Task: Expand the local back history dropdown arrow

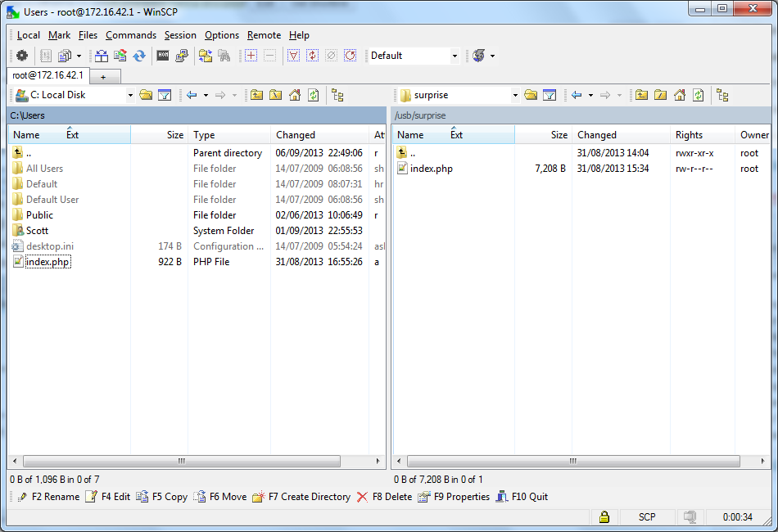Action: click(206, 95)
